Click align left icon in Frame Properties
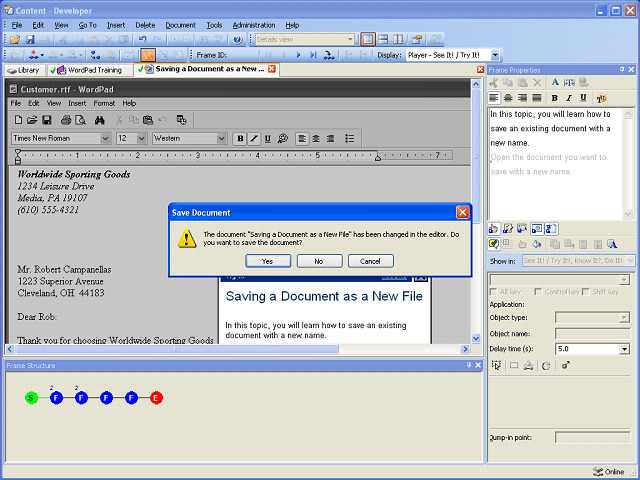This screenshot has height=480, width=640. [x=494, y=98]
